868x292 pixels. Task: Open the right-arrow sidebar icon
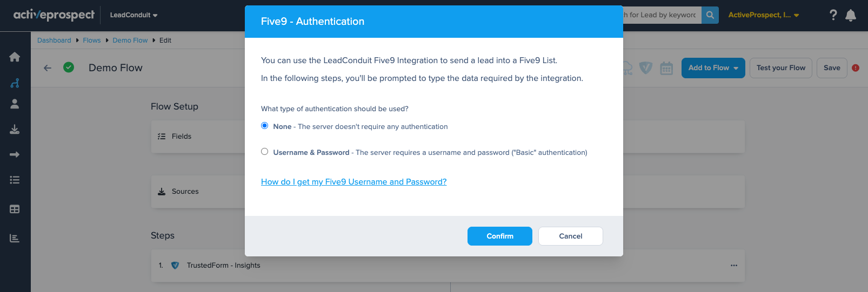pyautogui.click(x=15, y=154)
